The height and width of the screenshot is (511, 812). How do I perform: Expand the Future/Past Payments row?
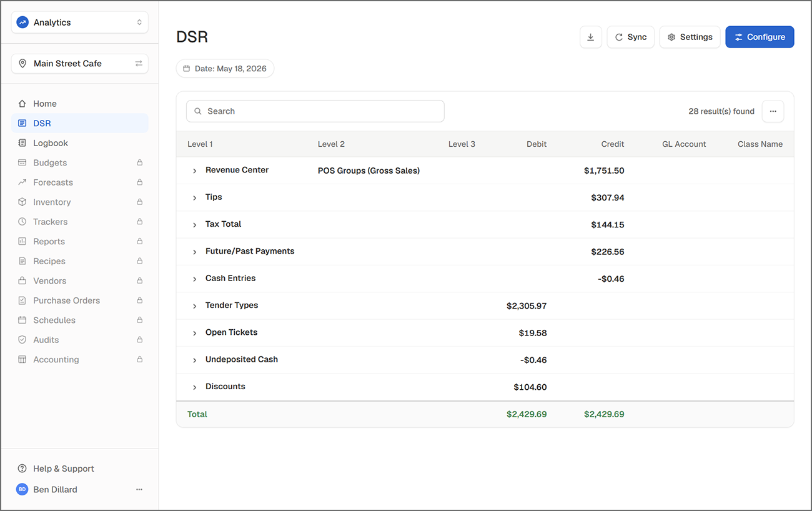[x=194, y=252]
